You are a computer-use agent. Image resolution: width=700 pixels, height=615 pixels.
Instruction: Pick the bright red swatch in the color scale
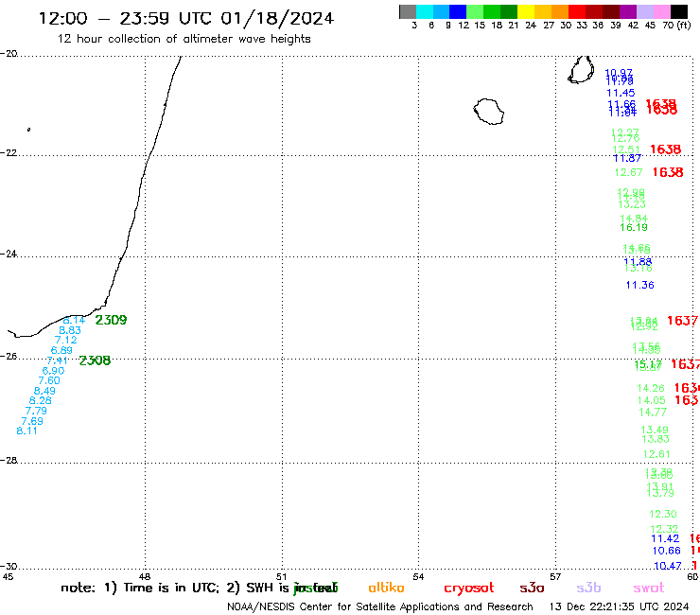[577, 11]
